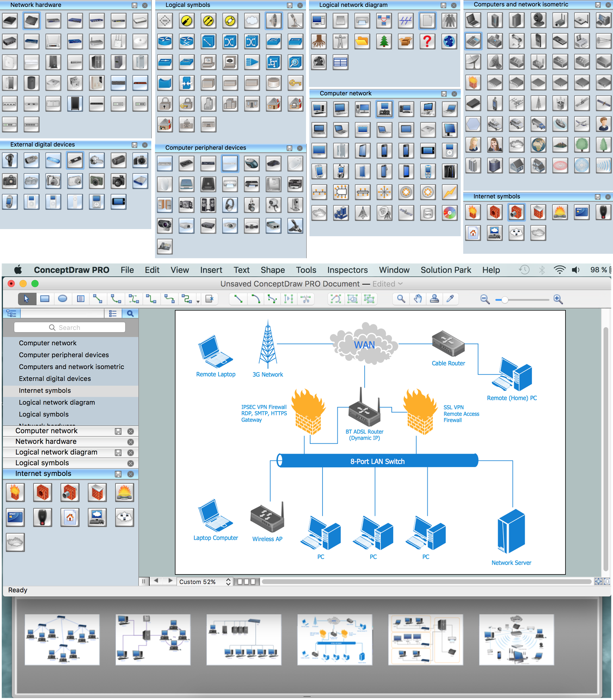Screen dimensions: 613x700
Task: Select the text box tool
Action: [x=80, y=299]
